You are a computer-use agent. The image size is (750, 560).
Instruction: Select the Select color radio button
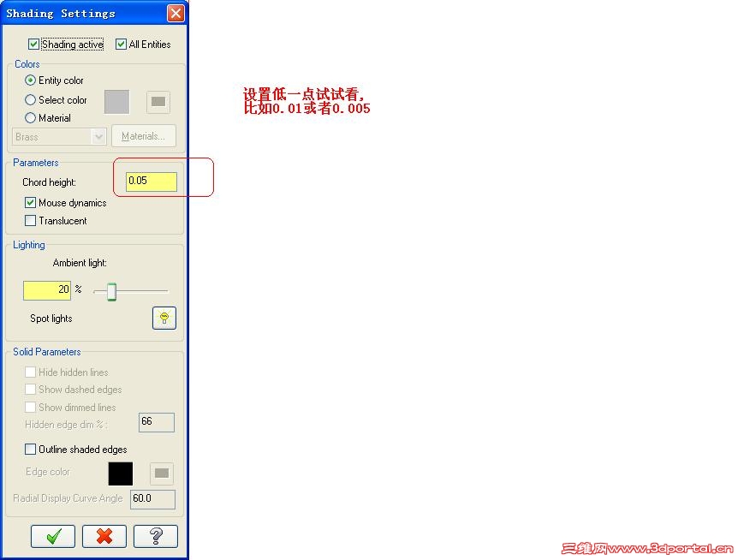click(x=30, y=99)
